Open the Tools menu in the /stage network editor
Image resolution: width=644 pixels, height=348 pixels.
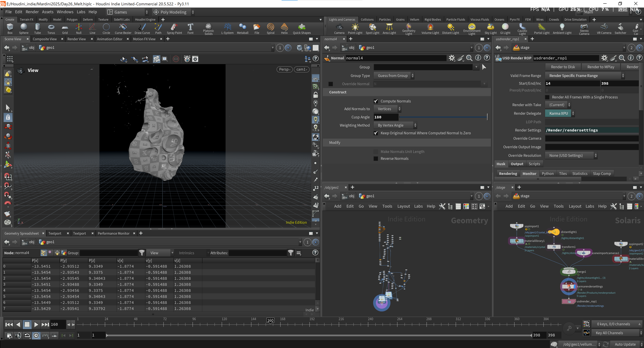coord(558,206)
